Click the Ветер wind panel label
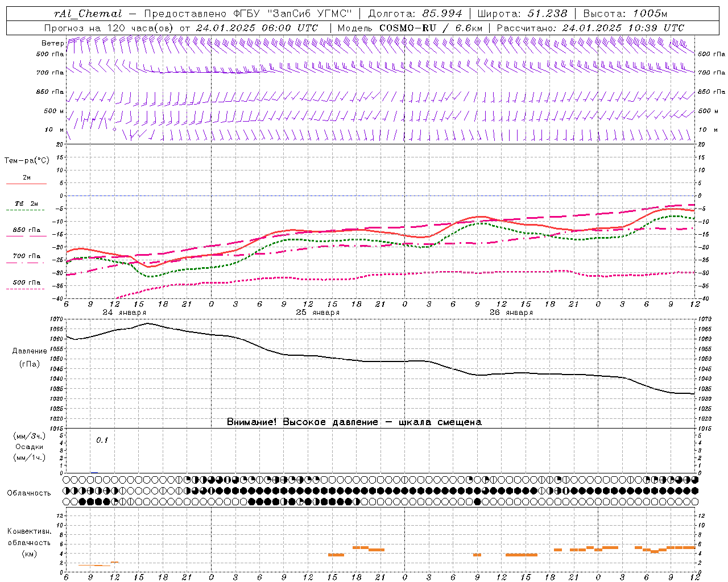Viewport: 728px width, 582px height. point(52,43)
